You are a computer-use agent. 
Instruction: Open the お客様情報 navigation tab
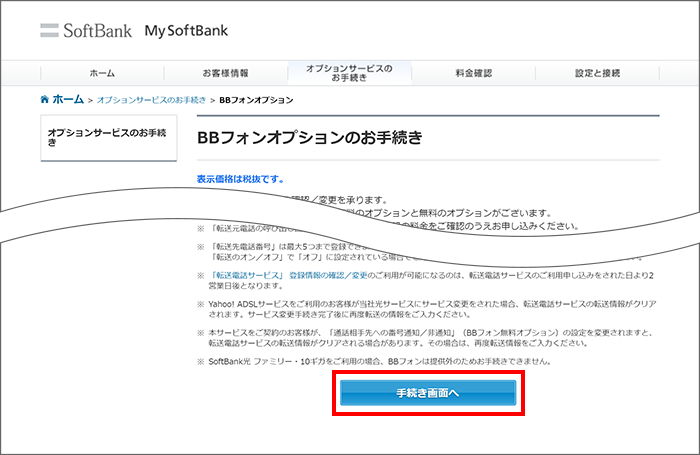[226, 73]
